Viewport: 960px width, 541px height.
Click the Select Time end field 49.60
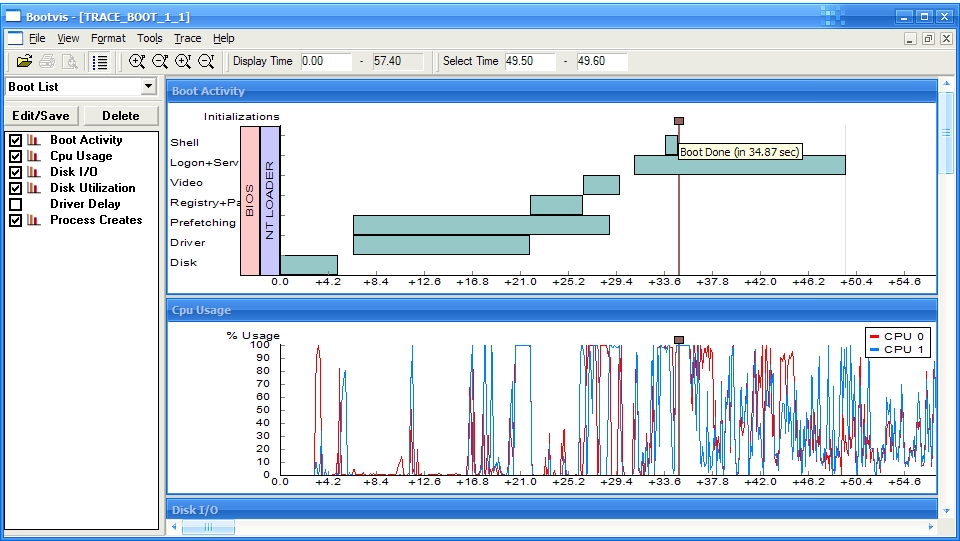(x=602, y=61)
